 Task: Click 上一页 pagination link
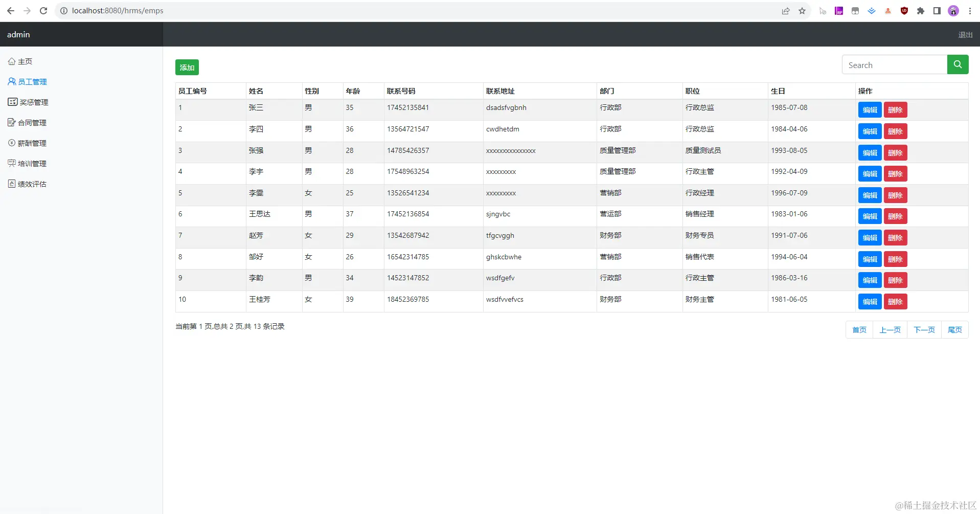pos(890,330)
